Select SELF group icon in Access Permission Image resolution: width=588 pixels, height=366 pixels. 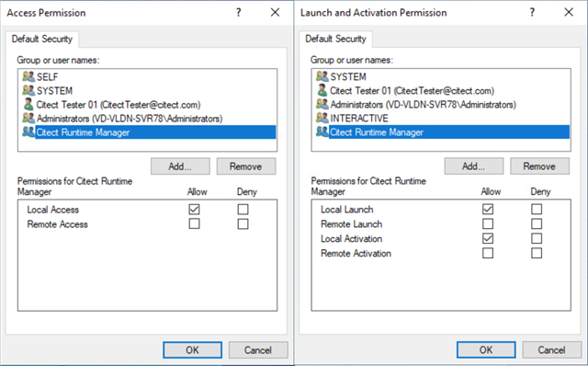pos(28,76)
